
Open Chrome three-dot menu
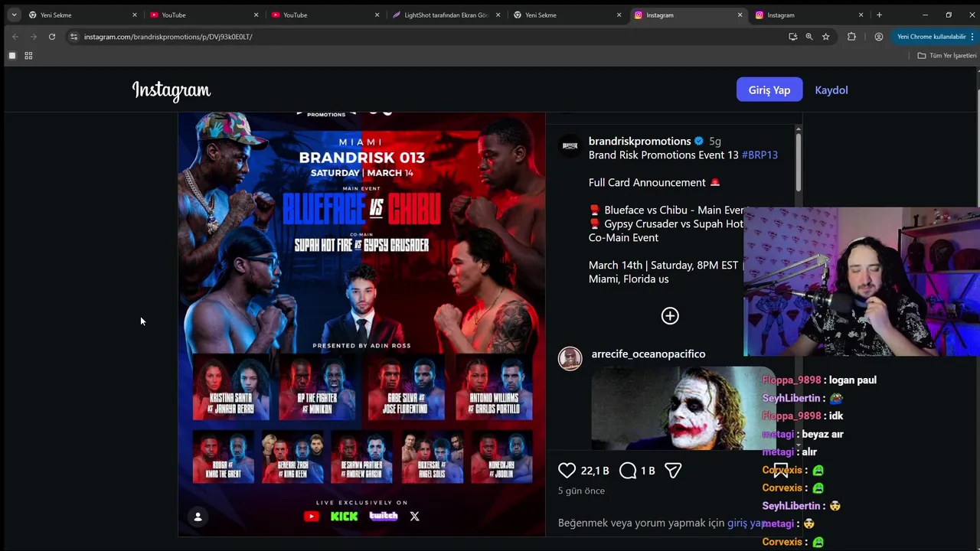(x=972, y=37)
